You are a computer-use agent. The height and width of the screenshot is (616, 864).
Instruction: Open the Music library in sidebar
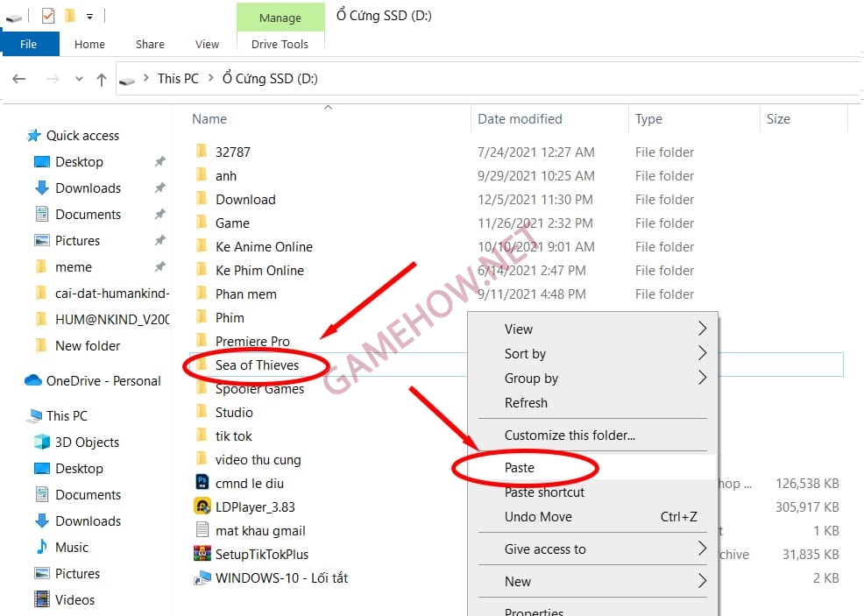pos(71,547)
